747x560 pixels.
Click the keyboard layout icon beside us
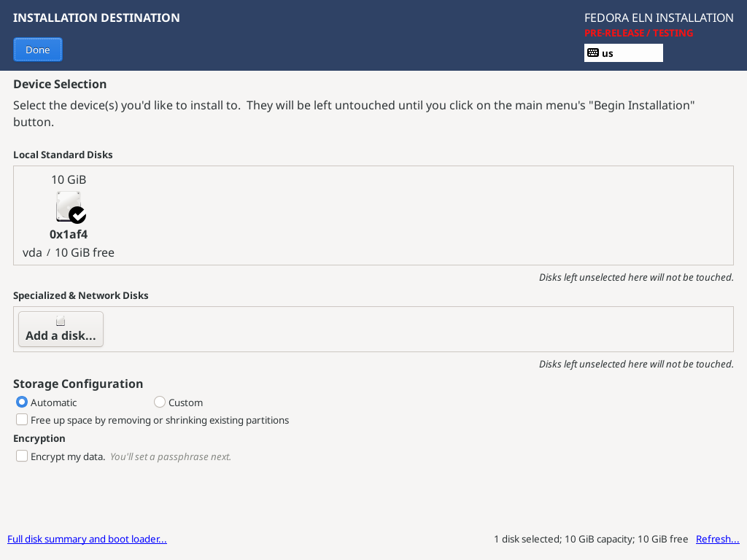pos(592,52)
